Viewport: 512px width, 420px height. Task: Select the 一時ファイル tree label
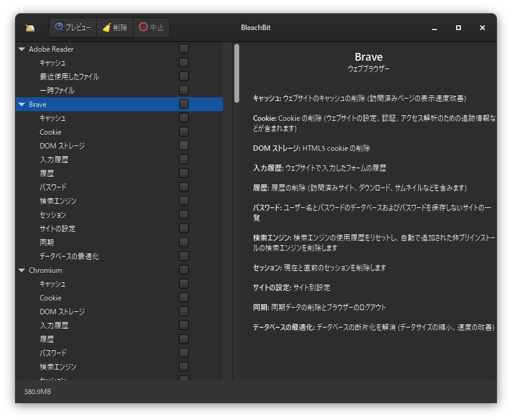point(57,91)
